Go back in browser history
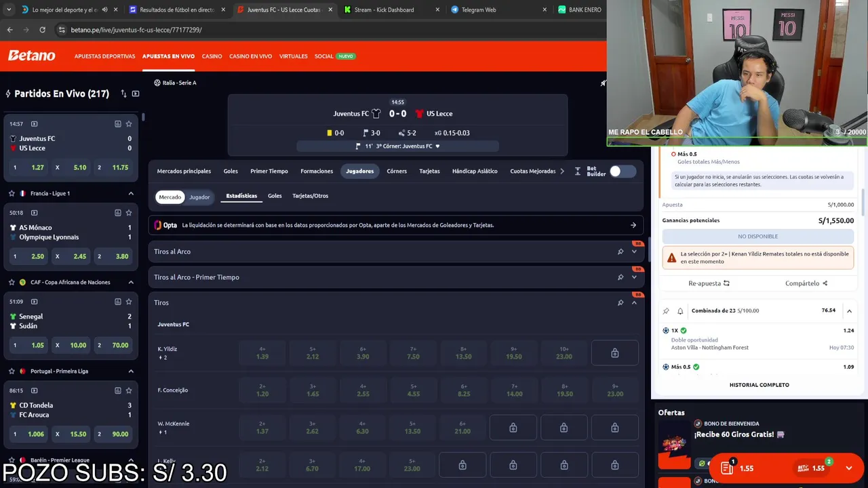The image size is (868, 488). click(x=9, y=30)
